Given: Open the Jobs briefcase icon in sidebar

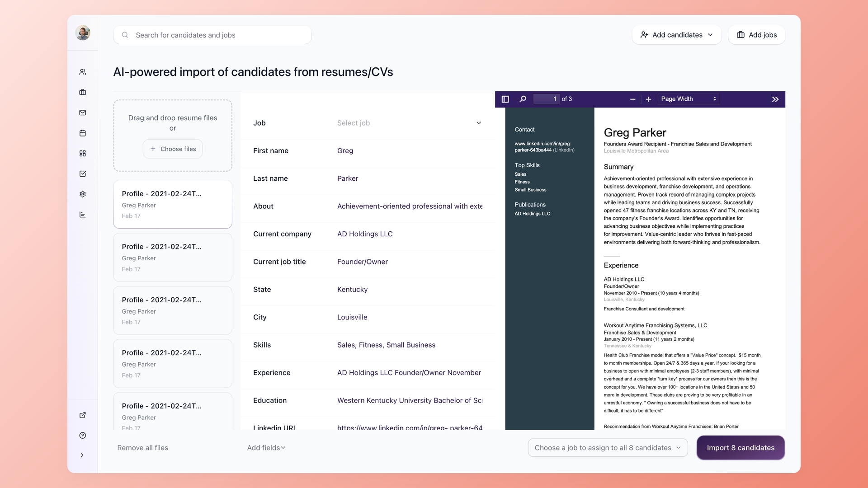Looking at the screenshot, I should [83, 92].
